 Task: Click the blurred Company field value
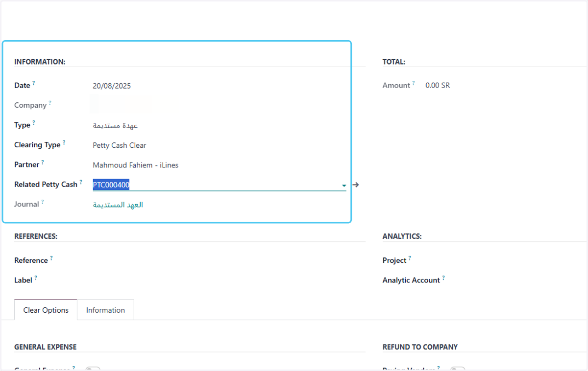tap(122, 105)
